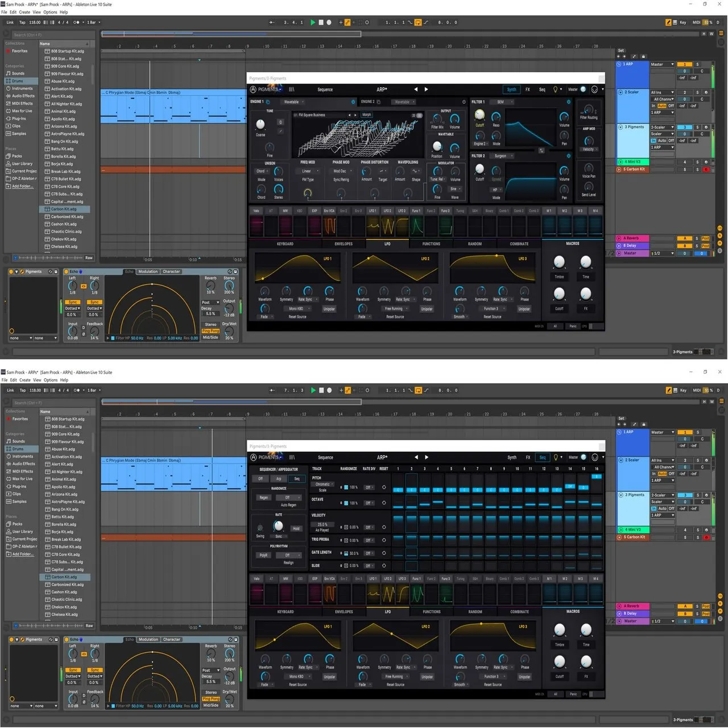Screen dimensions: 728x728
Task: Open All Ins input dropdown on 2 Scaler, upper window
Action: [x=662, y=92]
